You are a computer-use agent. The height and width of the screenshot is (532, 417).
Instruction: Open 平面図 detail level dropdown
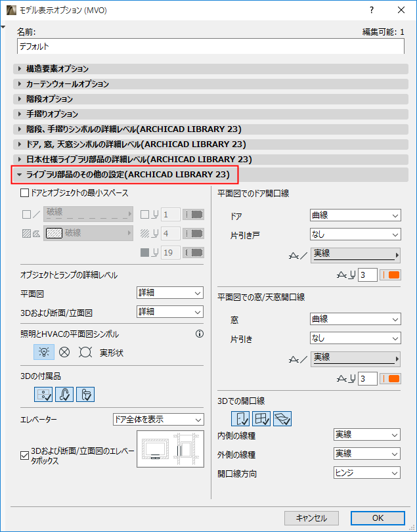point(170,293)
